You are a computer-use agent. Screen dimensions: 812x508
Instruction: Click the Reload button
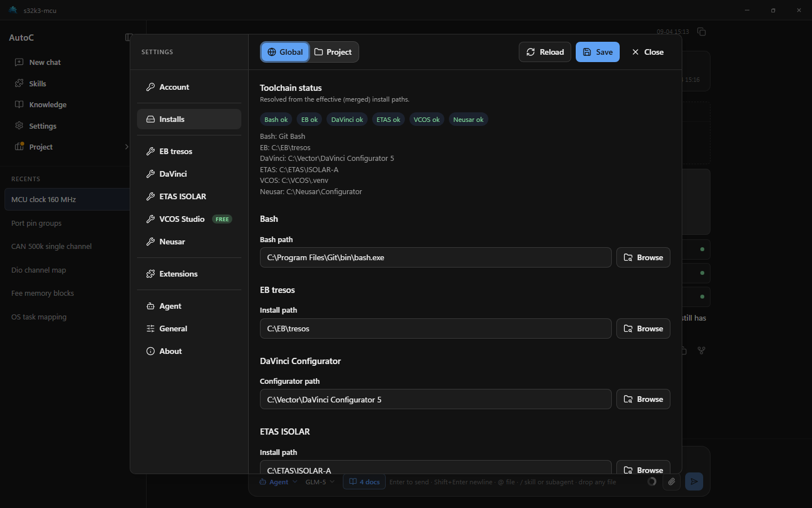[545, 52]
